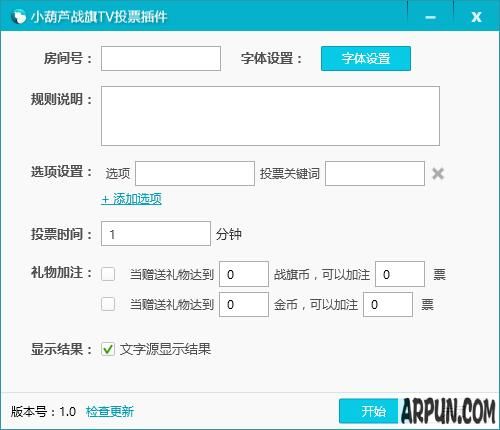The height and width of the screenshot is (430, 500).
Task: Focus the 房间号 input field
Action: 161,59
